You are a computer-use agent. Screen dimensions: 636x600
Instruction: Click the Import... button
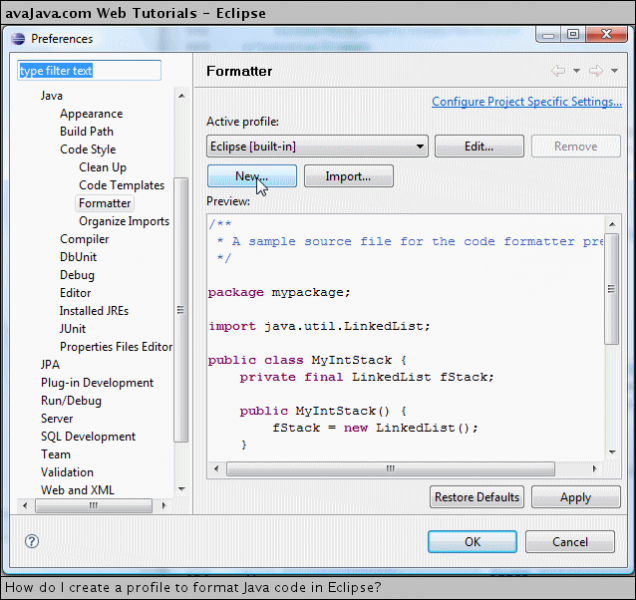click(347, 176)
